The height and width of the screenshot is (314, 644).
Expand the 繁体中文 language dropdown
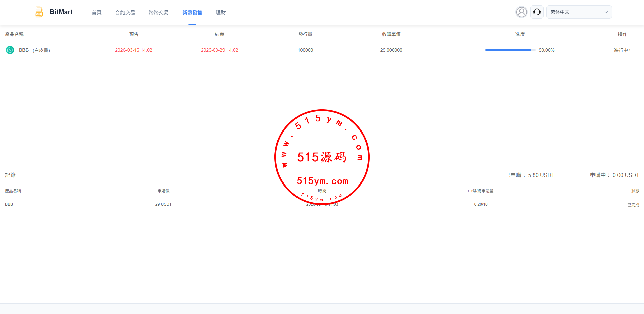579,12
